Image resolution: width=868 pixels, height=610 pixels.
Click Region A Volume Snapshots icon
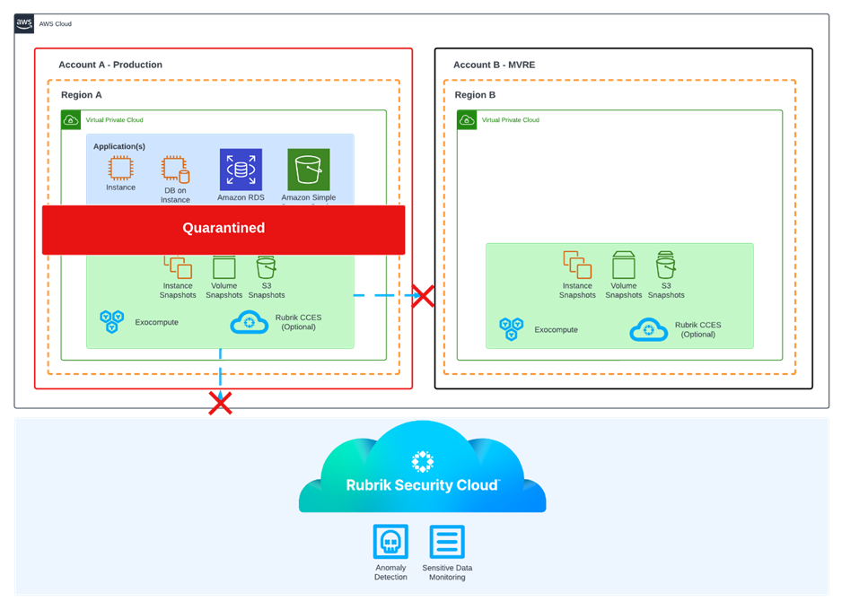(x=224, y=266)
